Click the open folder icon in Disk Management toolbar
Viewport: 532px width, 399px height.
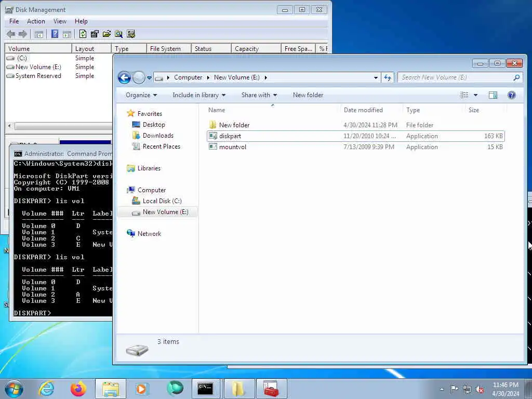coord(107,34)
